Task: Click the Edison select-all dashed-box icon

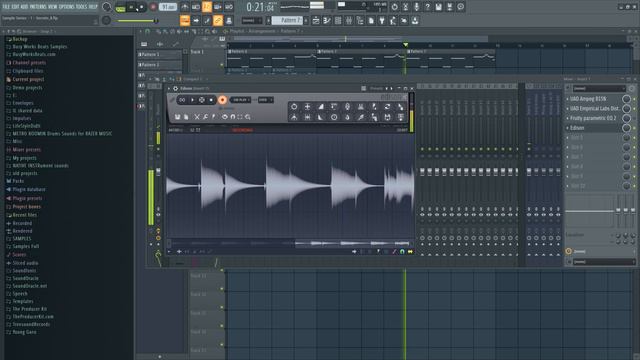Action: pyautogui.click(x=240, y=117)
